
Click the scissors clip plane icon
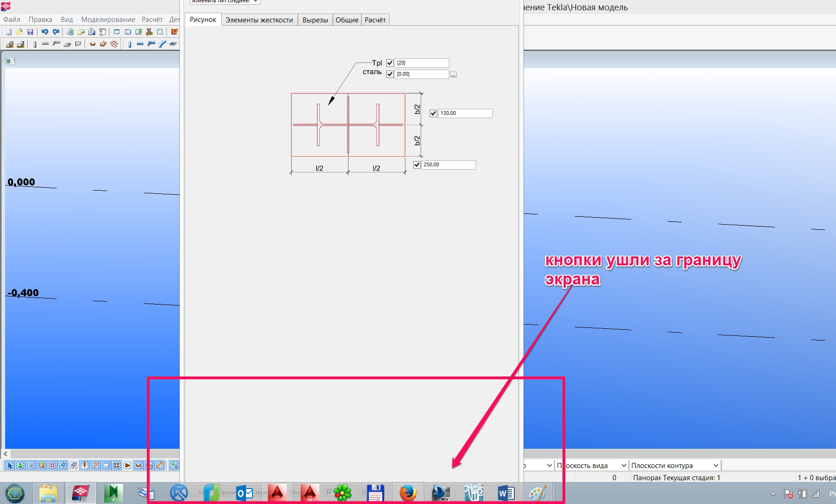149,32
